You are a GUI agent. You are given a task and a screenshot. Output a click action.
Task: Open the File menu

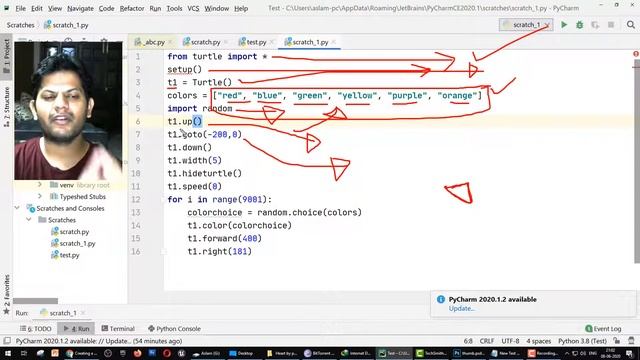pyautogui.click(x=20, y=8)
